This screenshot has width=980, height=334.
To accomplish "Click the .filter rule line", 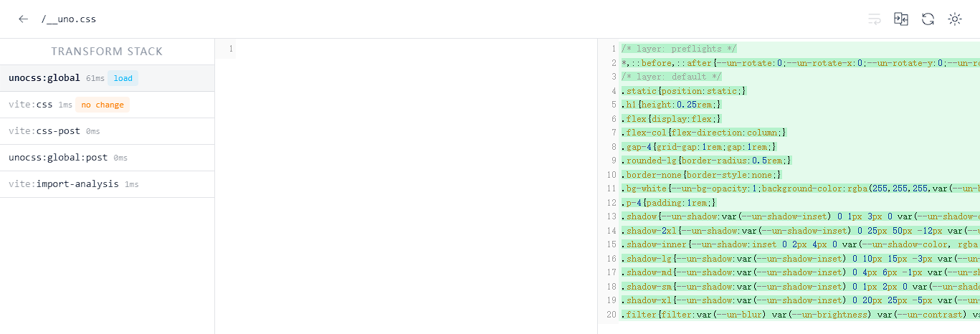I will click(801, 315).
